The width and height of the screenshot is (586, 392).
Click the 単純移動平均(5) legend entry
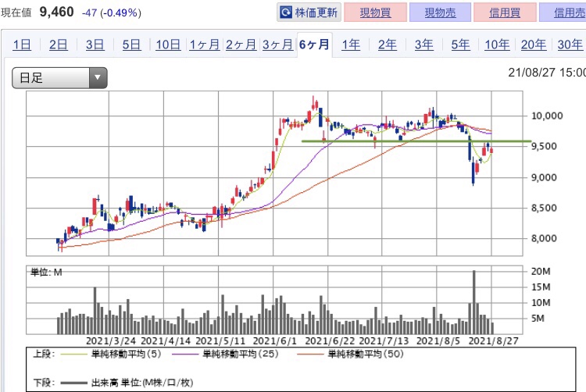111,354
